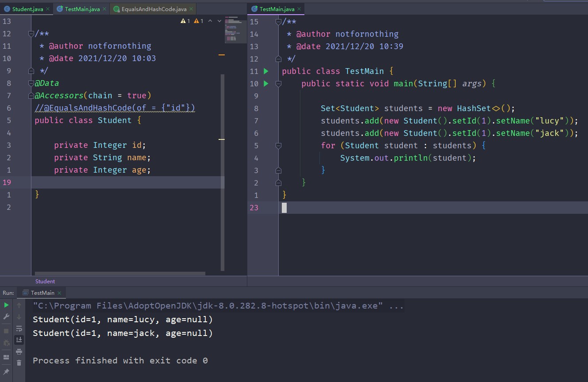Switch to the Student.java tab
Viewport: 588px width, 382px height.
pos(27,9)
